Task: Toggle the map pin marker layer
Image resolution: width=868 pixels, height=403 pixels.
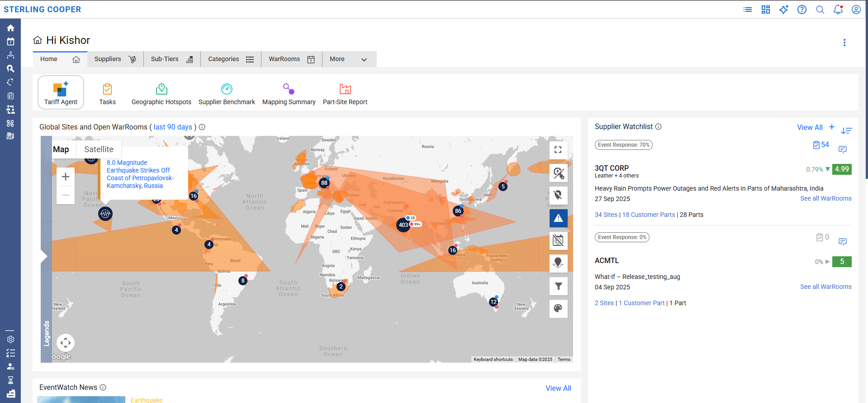Action: [558, 263]
